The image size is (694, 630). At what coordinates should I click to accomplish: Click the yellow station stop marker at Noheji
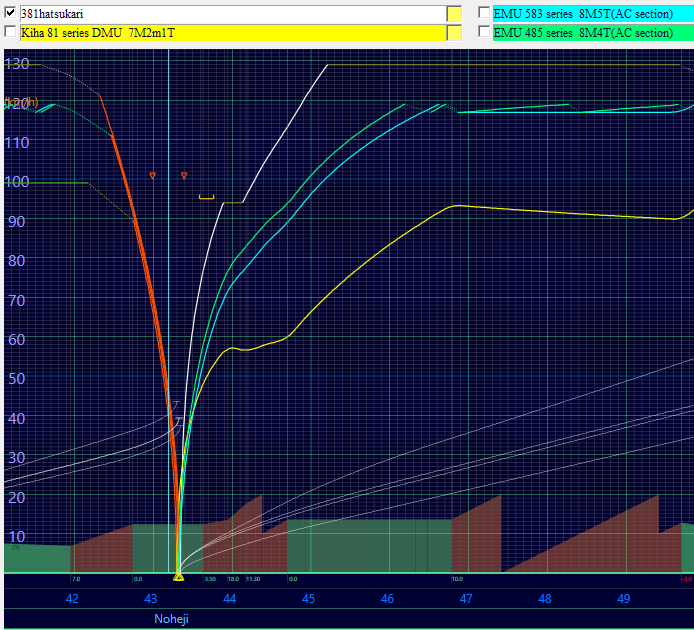(x=178, y=577)
